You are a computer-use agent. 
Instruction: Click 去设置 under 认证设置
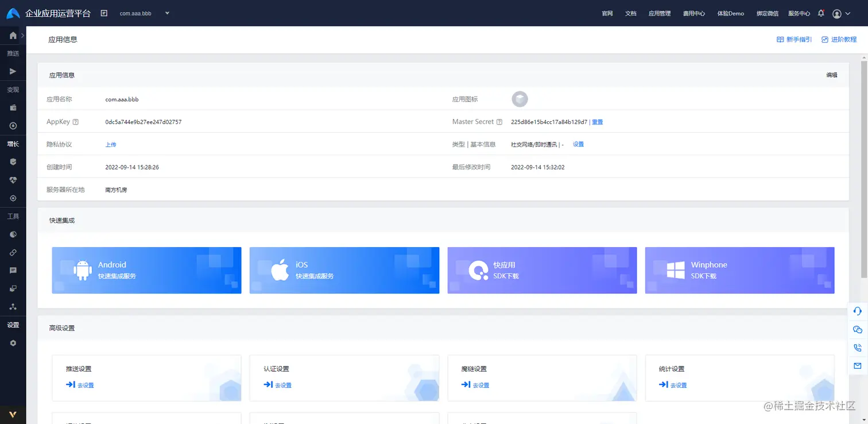(x=277, y=385)
